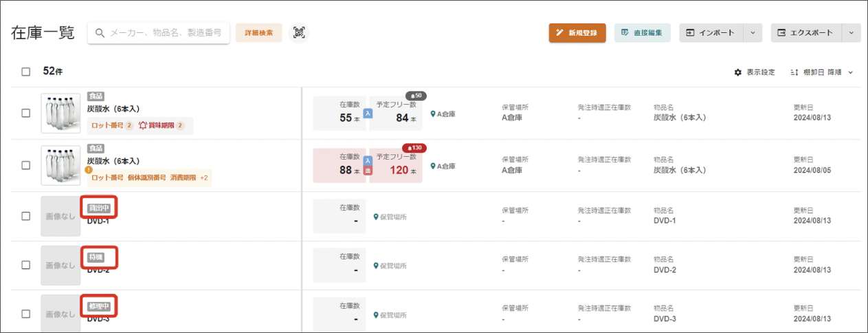Screen dimensions: 868x333
Task: Toggle the select-all checkbox beside 52件
Action: tap(25, 72)
